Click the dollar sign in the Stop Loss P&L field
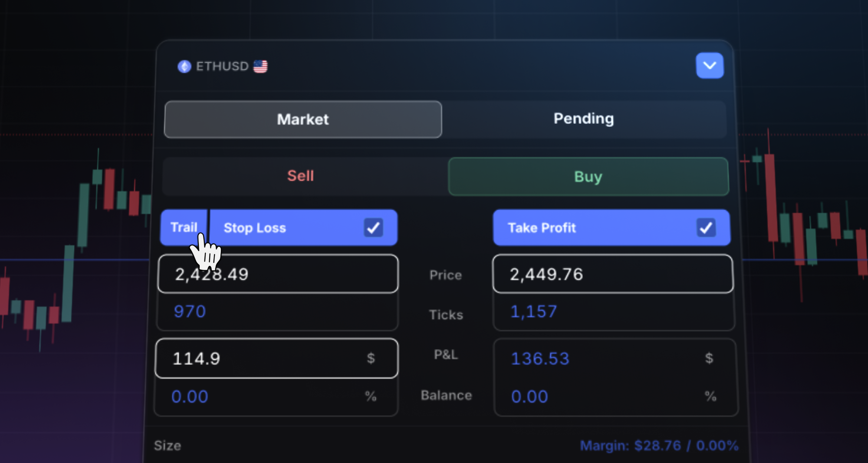The width and height of the screenshot is (868, 463). pyautogui.click(x=371, y=358)
